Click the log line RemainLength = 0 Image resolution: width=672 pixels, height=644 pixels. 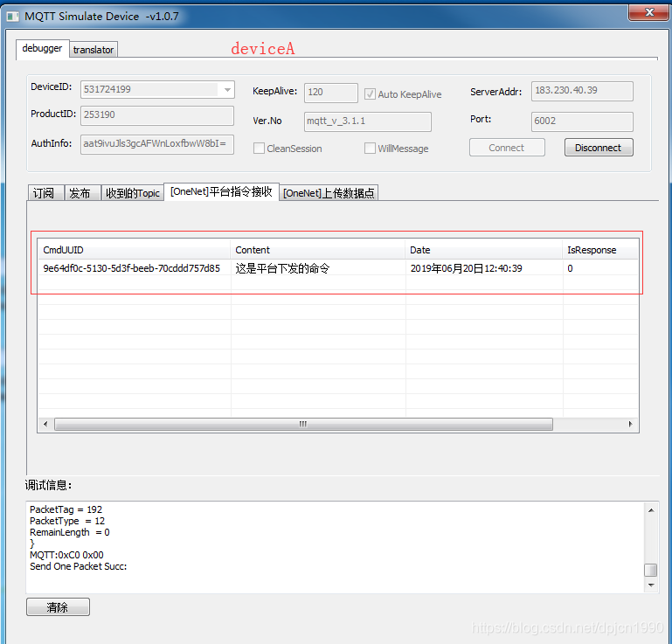[69, 533]
